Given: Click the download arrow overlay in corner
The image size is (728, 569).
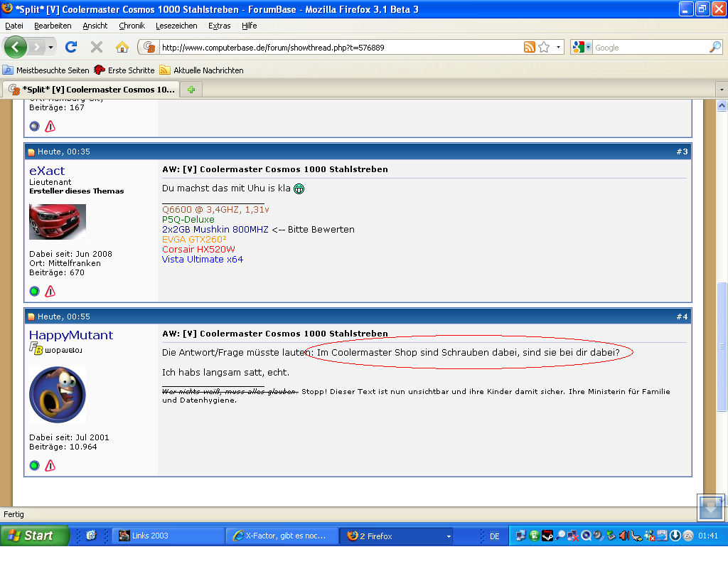Looking at the screenshot, I should [x=710, y=507].
